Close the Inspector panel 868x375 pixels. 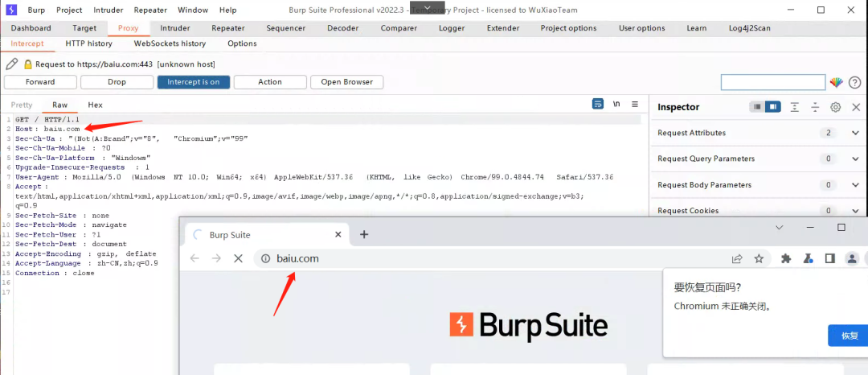[856, 107]
